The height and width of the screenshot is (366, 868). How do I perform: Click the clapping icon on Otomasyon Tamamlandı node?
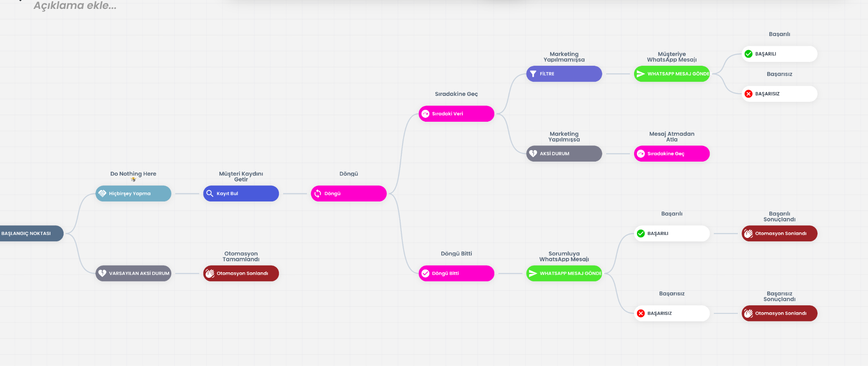(210, 274)
